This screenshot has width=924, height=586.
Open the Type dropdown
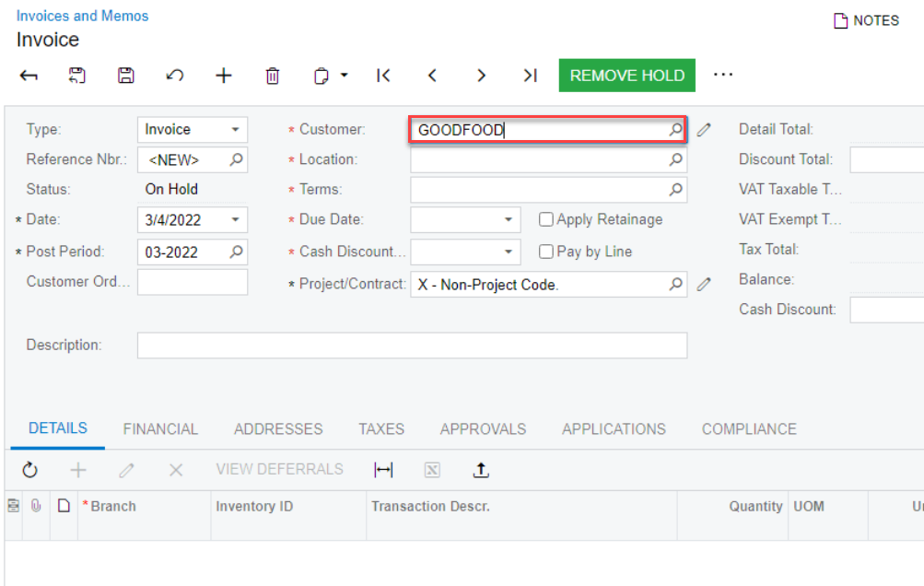click(234, 129)
